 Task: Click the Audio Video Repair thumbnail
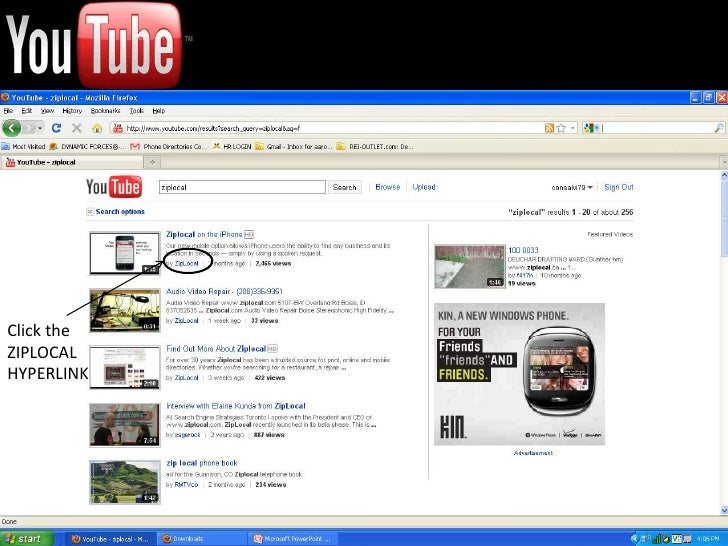[125, 311]
